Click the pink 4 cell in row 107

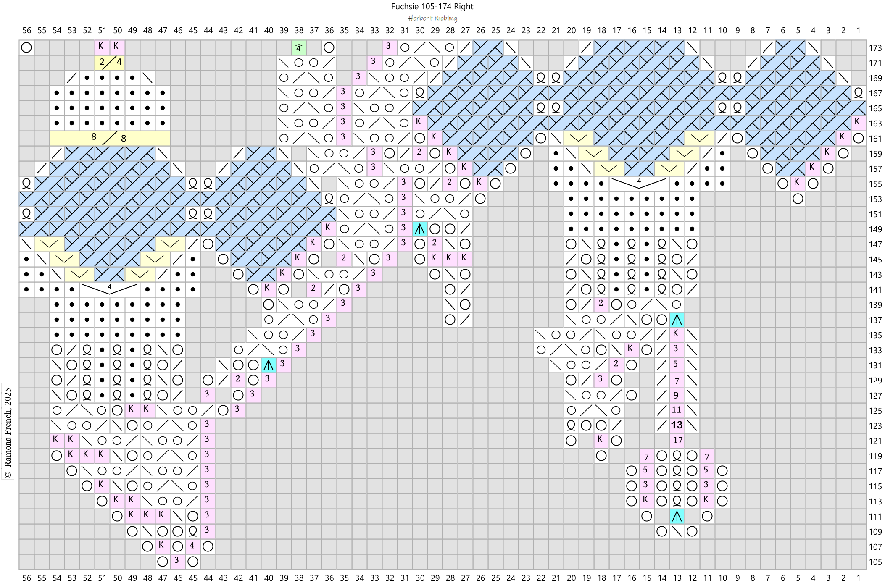(192, 546)
